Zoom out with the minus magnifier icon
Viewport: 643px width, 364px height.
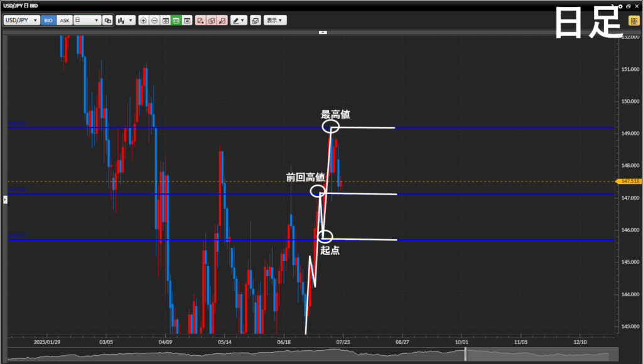[154, 21]
